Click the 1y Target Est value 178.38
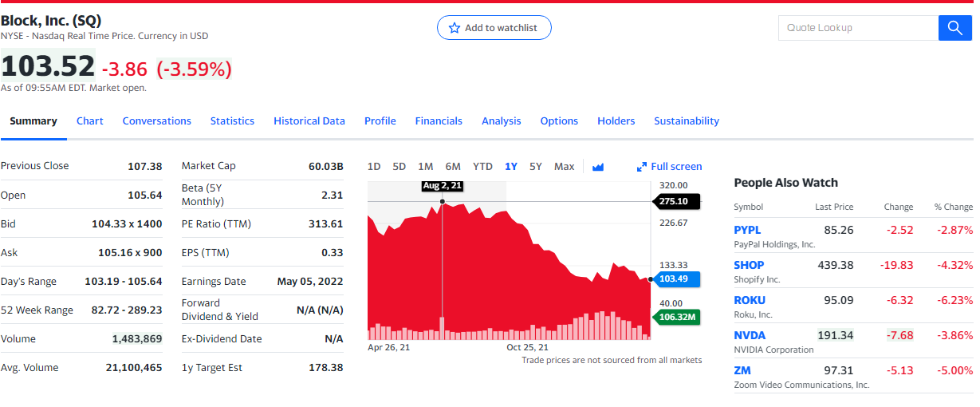Viewport: 980px width, 407px height. pos(326,368)
